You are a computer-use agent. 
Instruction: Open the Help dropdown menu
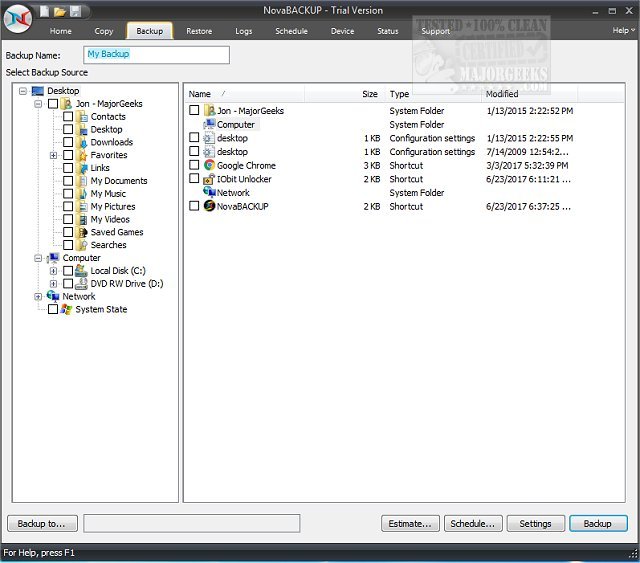623,30
